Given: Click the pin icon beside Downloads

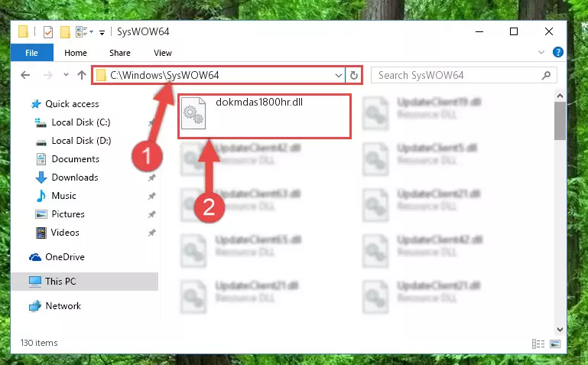Looking at the screenshot, I should [152, 178].
